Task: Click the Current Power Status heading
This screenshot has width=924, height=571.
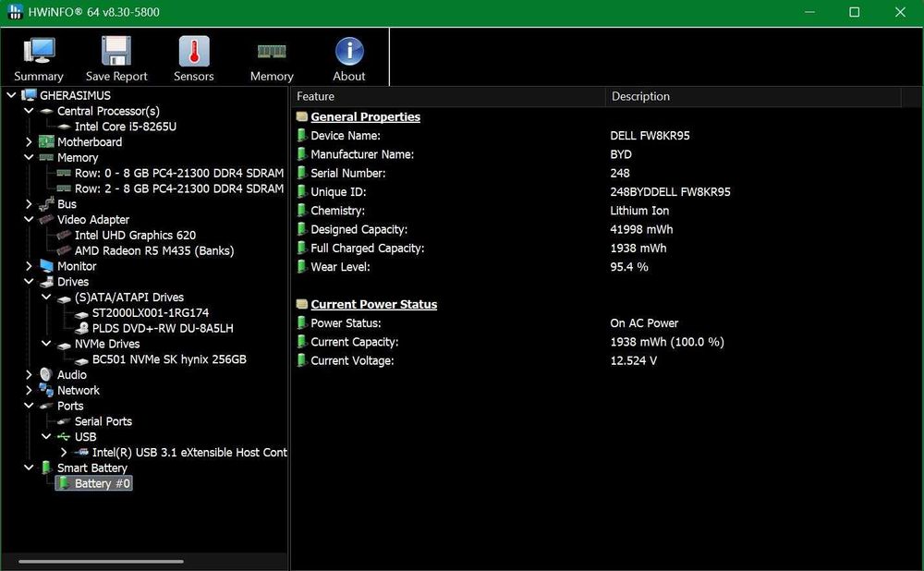Action: (373, 304)
